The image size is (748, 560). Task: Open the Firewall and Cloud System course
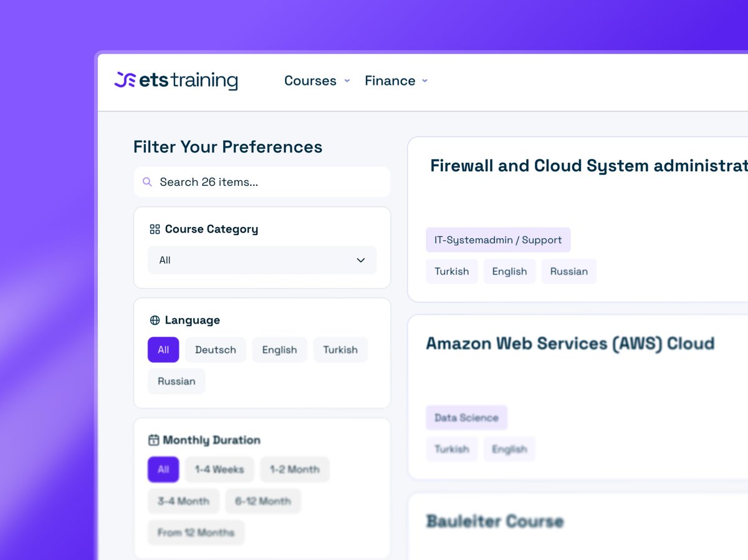pos(588,166)
